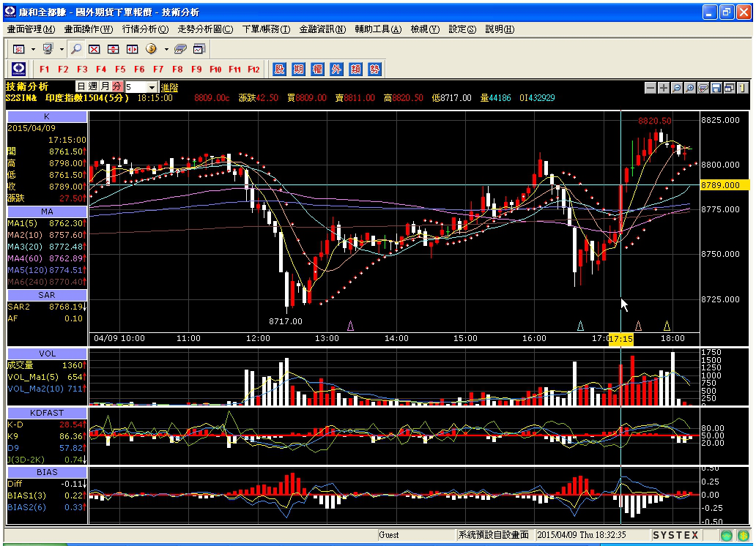The image size is (756, 546).
Task: Open the 行情分析(Q) menu
Action: pyautogui.click(x=145, y=29)
